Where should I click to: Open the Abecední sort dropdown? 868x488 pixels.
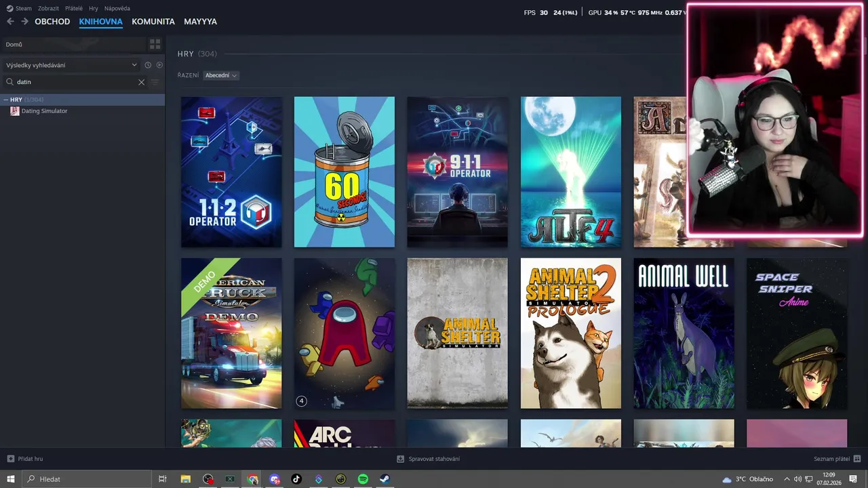[x=221, y=75]
